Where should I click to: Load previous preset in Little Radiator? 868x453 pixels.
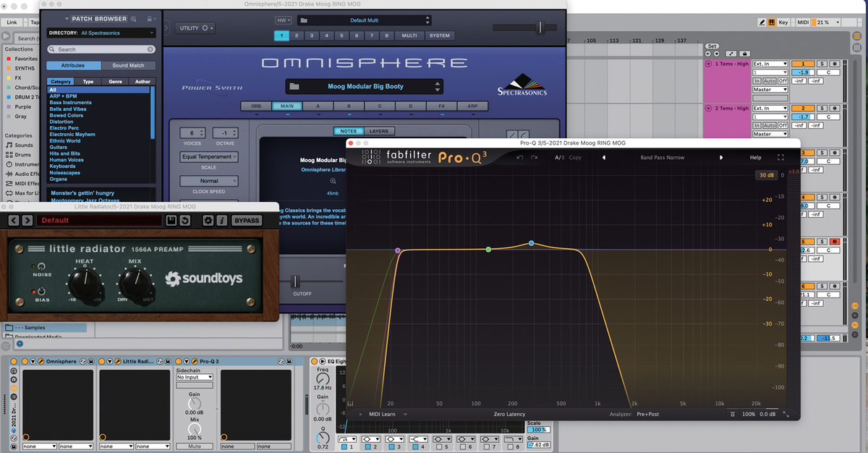pos(14,221)
